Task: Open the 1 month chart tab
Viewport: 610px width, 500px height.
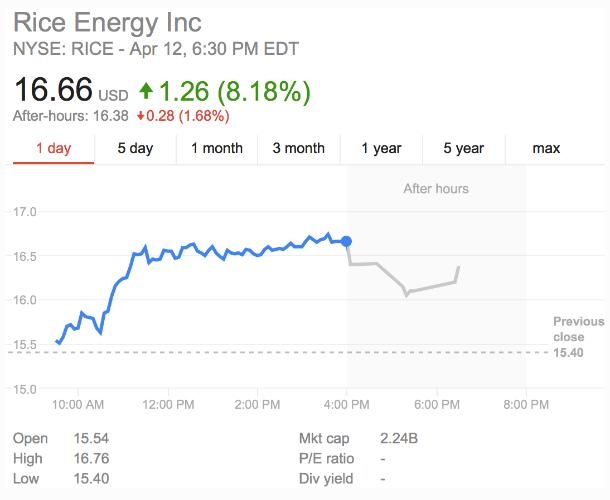Action: click(x=217, y=148)
